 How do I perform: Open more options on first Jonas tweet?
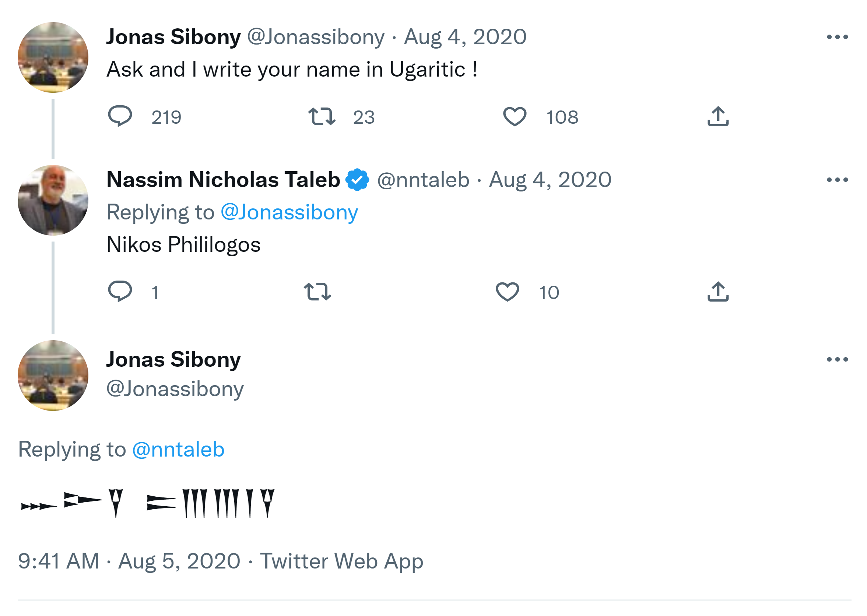pyautogui.click(x=837, y=37)
